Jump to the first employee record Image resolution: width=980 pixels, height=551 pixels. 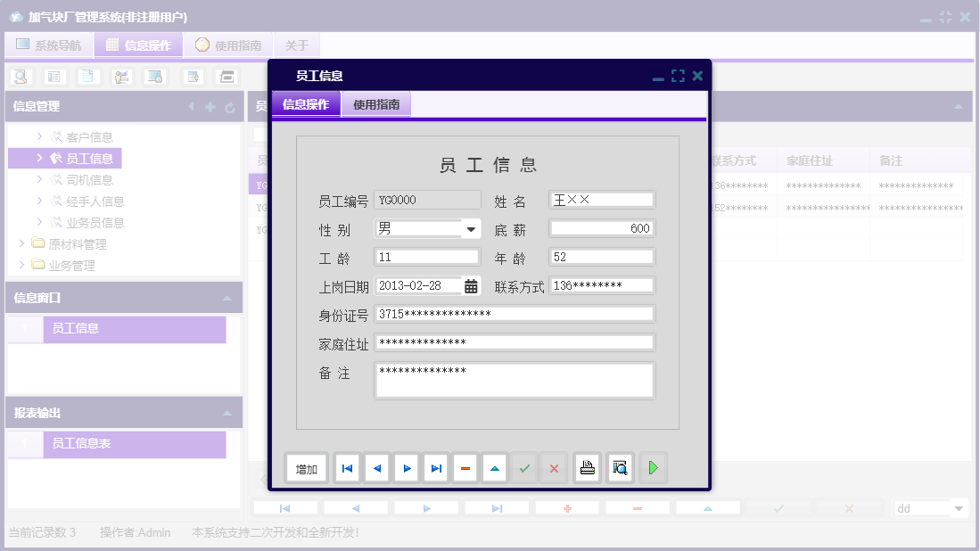346,467
